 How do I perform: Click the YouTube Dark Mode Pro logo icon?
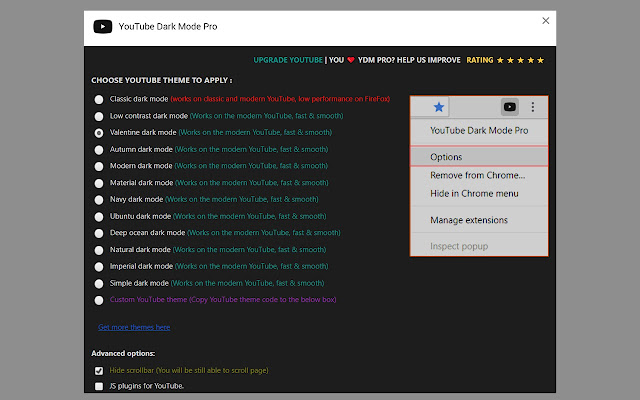tap(102, 27)
